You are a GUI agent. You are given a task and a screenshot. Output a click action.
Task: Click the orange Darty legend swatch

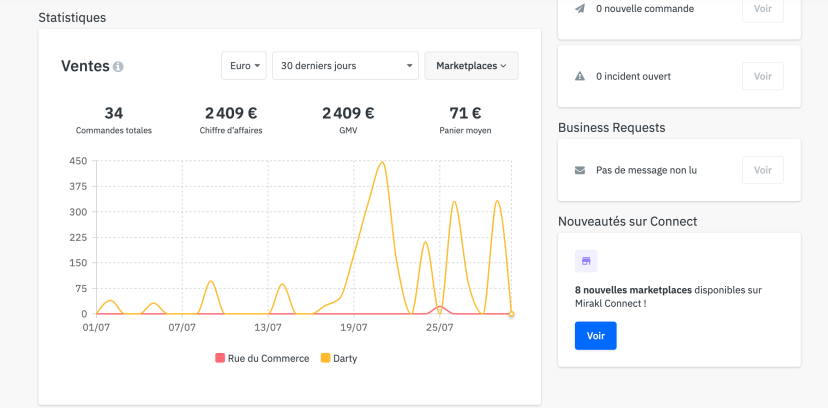pyautogui.click(x=325, y=358)
